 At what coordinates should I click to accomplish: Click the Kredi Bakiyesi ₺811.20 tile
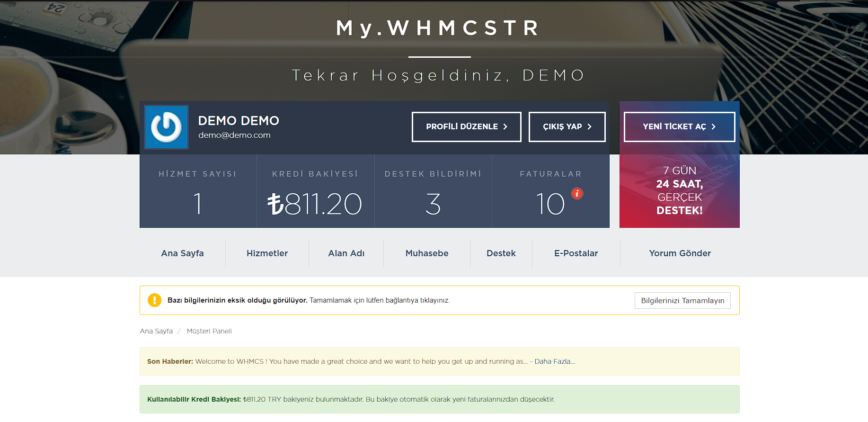tap(315, 192)
